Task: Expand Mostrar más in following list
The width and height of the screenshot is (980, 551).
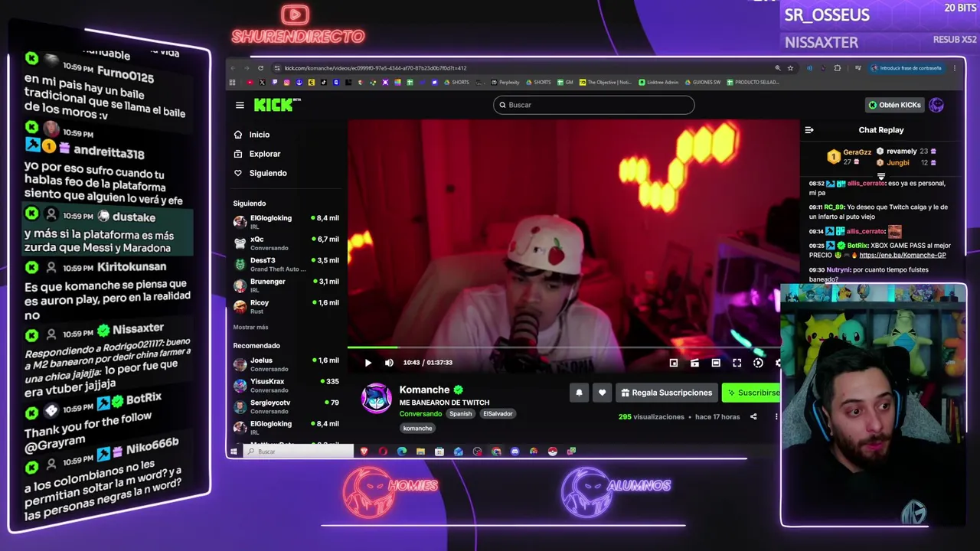Action: coord(250,328)
